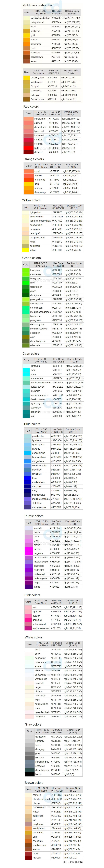Click the "mediumspringgreen" color name
104x868 pixels.
(41, 312)
